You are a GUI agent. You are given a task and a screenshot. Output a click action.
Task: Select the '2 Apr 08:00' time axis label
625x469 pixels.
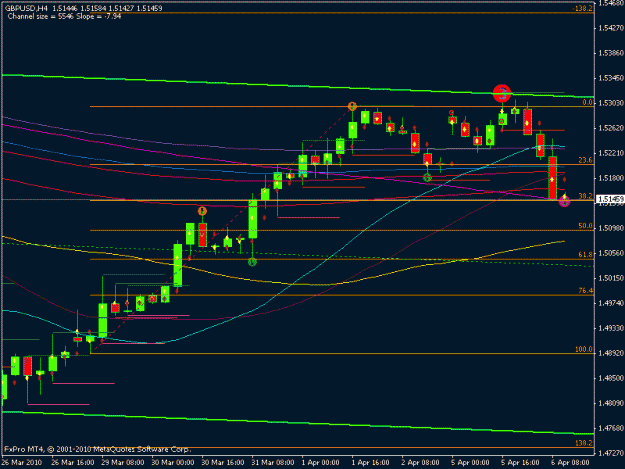(420, 463)
